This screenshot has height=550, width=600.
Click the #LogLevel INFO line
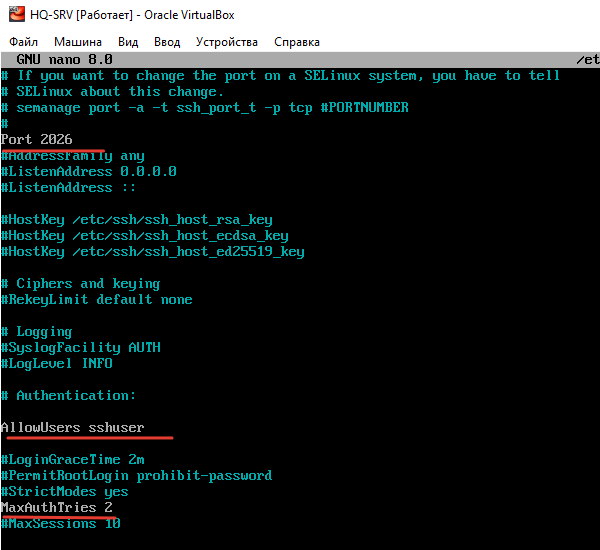[x=56, y=363]
